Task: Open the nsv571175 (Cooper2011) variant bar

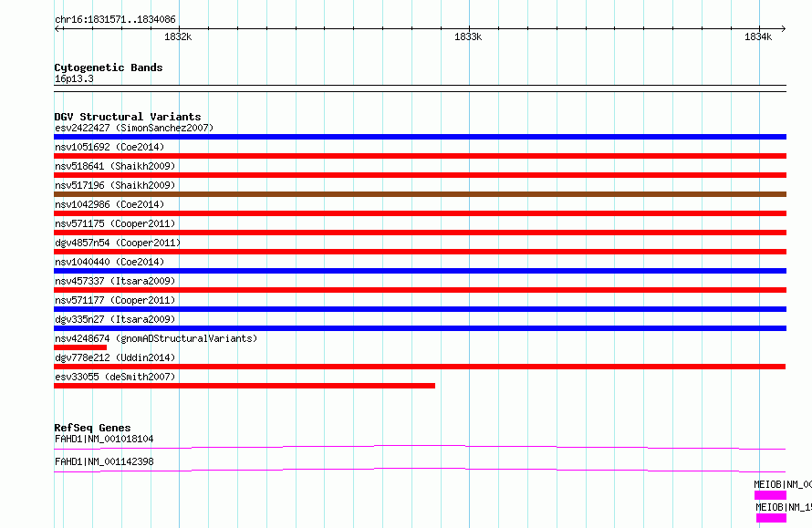Action: pyautogui.click(x=420, y=233)
